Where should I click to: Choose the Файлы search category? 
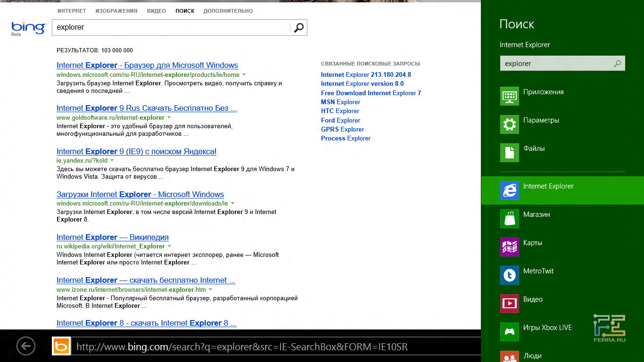(534, 149)
